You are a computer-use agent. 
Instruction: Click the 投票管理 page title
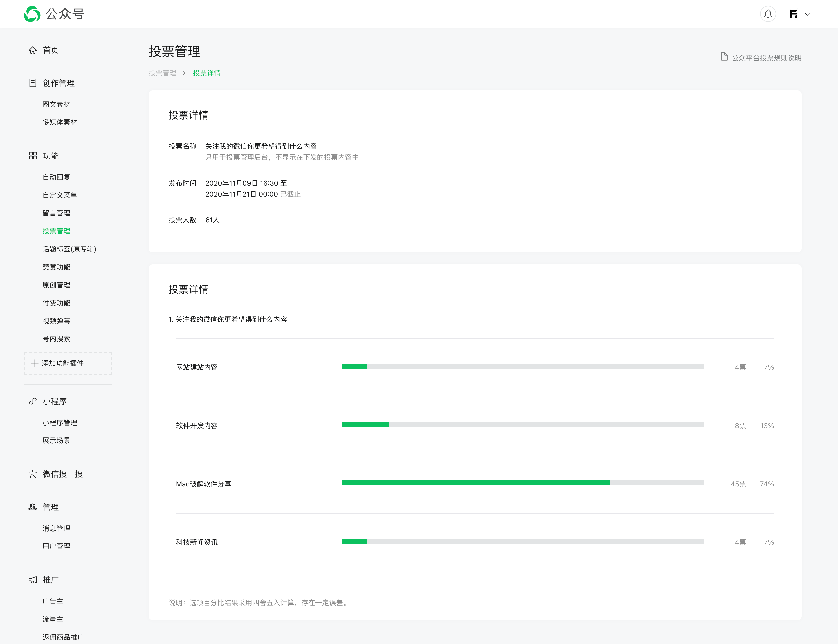click(x=174, y=51)
